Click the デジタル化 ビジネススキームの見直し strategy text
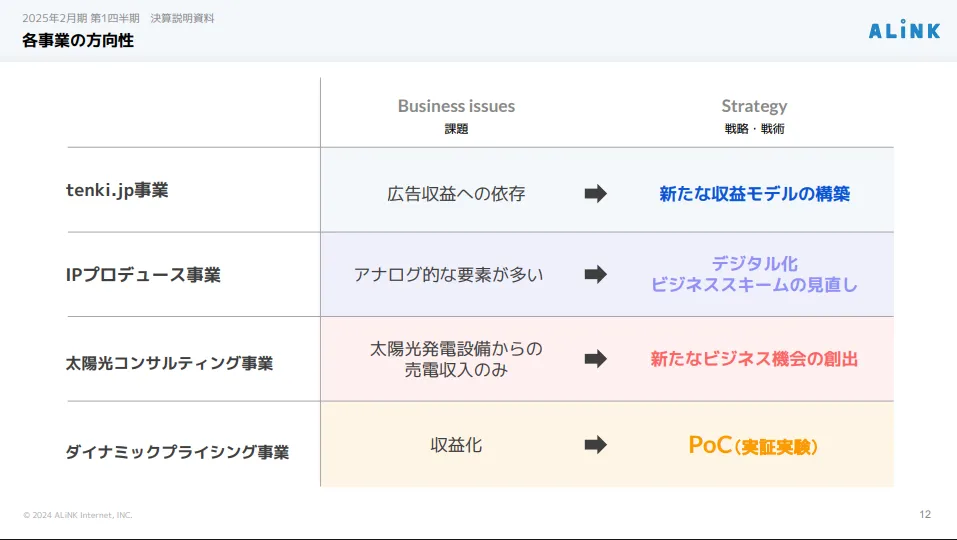 [754, 274]
